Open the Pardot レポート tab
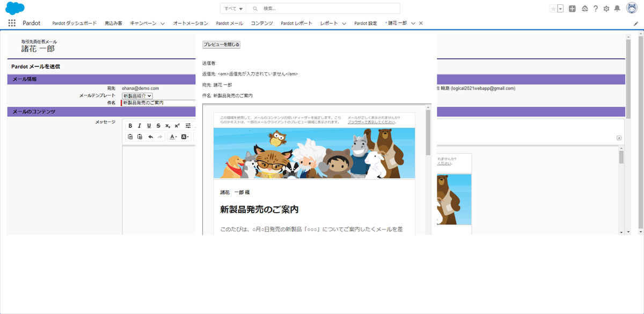The width and height of the screenshot is (644, 314). [x=297, y=24]
